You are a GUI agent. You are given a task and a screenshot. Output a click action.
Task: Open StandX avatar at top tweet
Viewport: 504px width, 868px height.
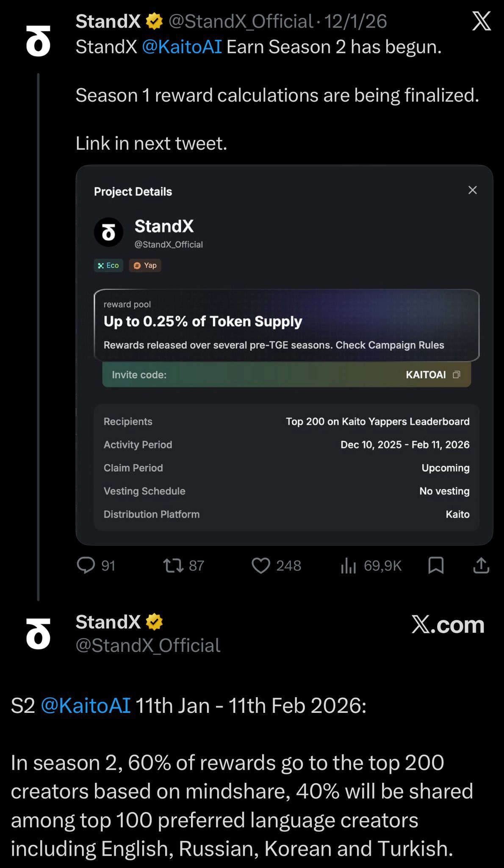(x=38, y=41)
